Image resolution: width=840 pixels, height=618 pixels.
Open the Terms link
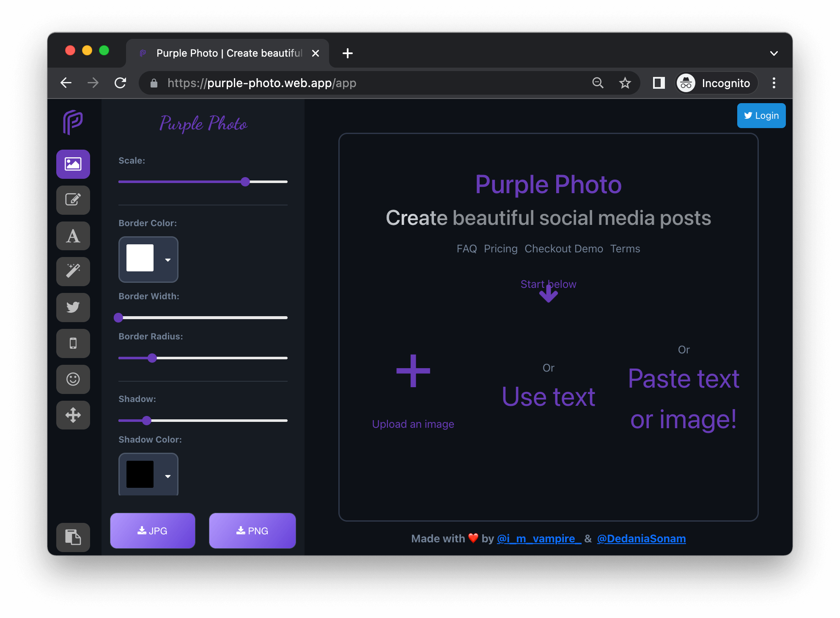tap(625, 249)
